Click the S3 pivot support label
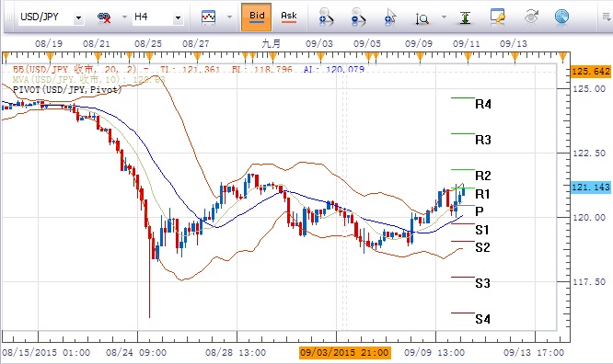 point(482,283)
